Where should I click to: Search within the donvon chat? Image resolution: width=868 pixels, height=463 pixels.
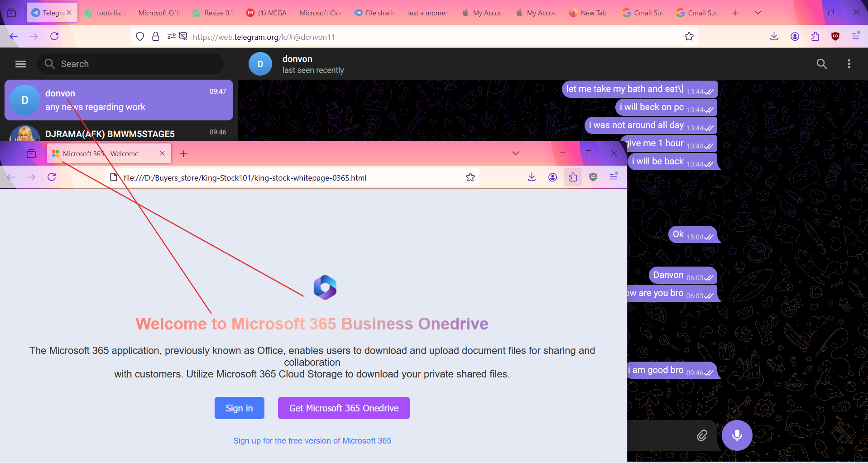click(821, 64)
